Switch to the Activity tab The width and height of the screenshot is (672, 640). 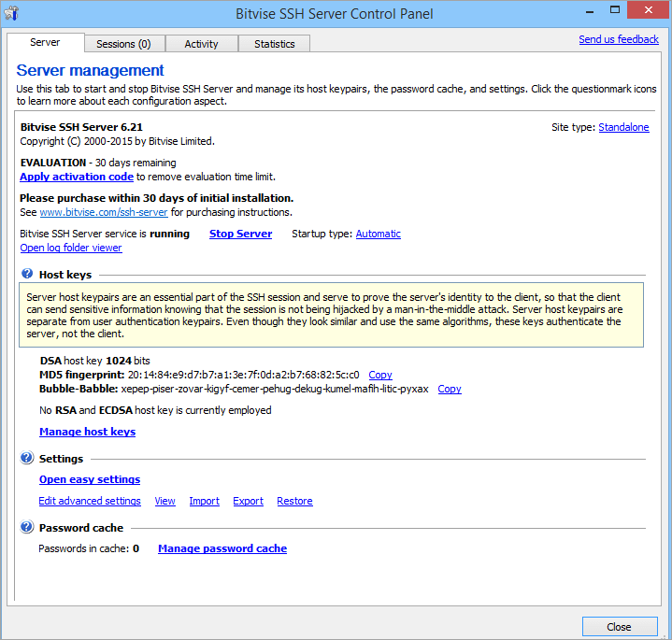[202, 44]
